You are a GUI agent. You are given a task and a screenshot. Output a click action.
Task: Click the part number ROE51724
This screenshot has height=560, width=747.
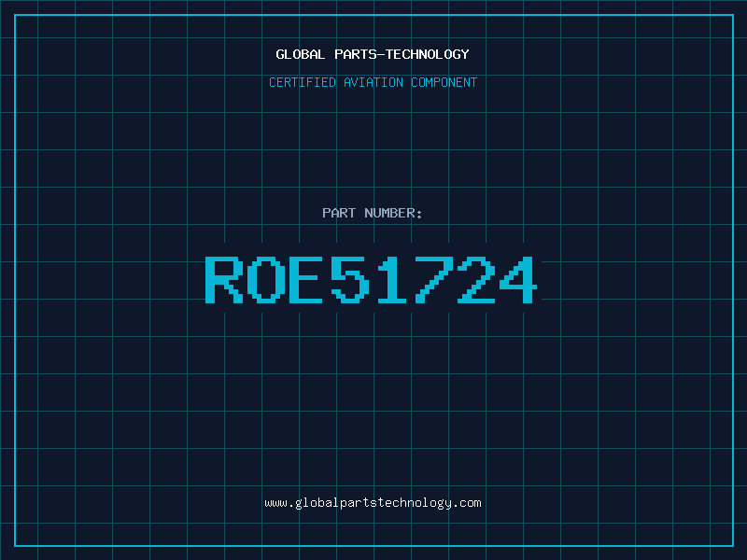coord(371,280)
